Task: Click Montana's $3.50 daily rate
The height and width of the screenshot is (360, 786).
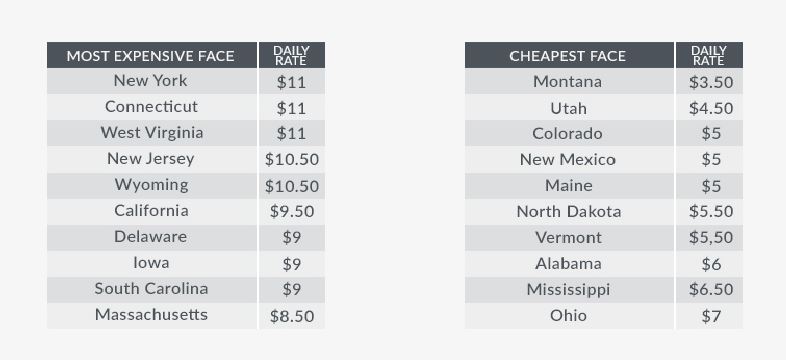Action: click(710, 81)
